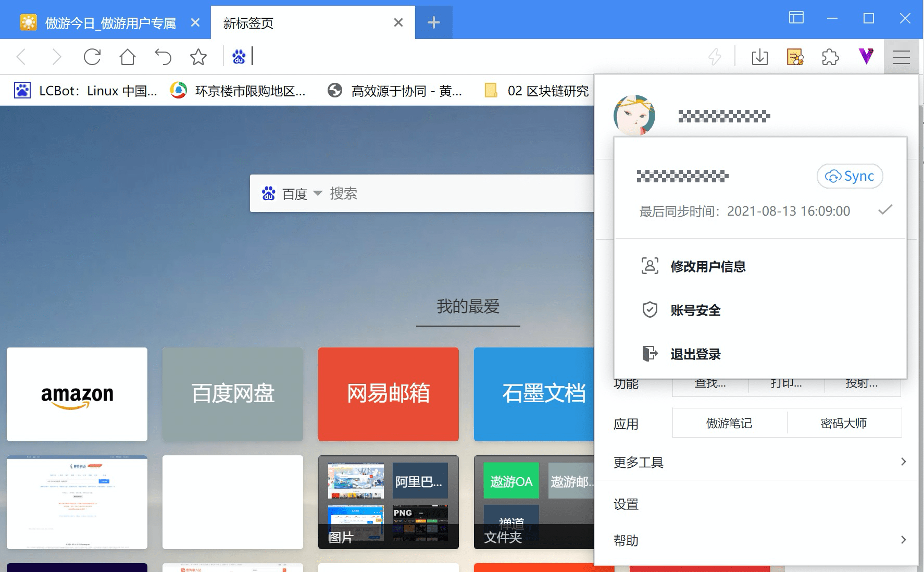
Task: Close the hamburger main menu
Action: 901,56
